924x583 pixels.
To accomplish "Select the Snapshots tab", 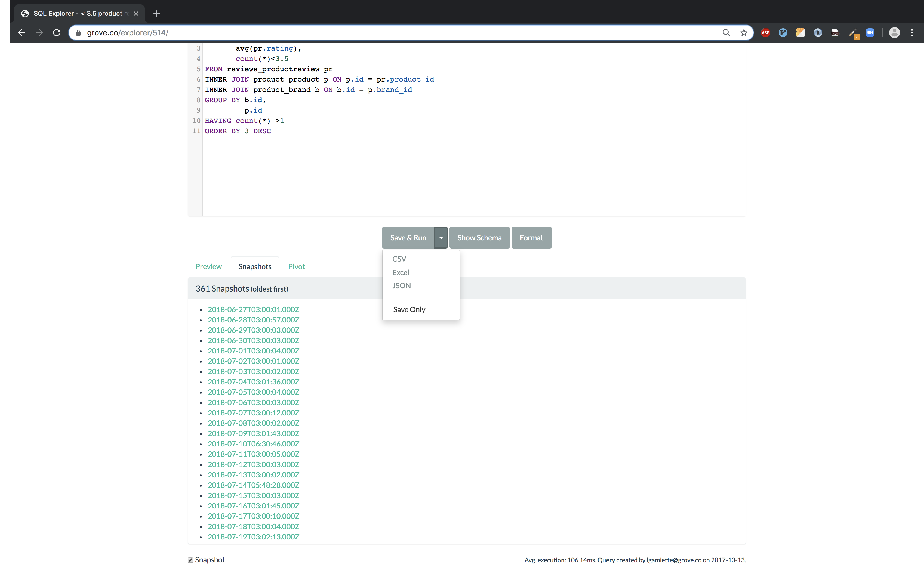I will [255, 266].
